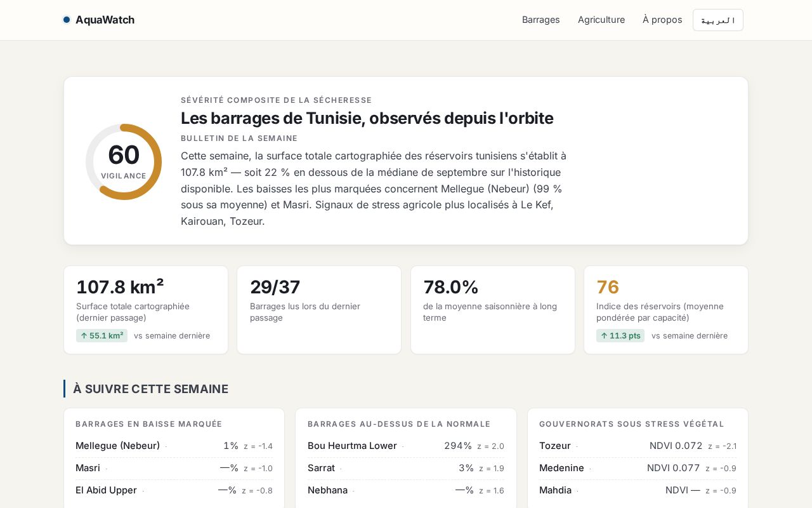Viewport: 812px width, 508px height.
Task: Click the AquaWatch brand name
Action: [x=105, y=20]
